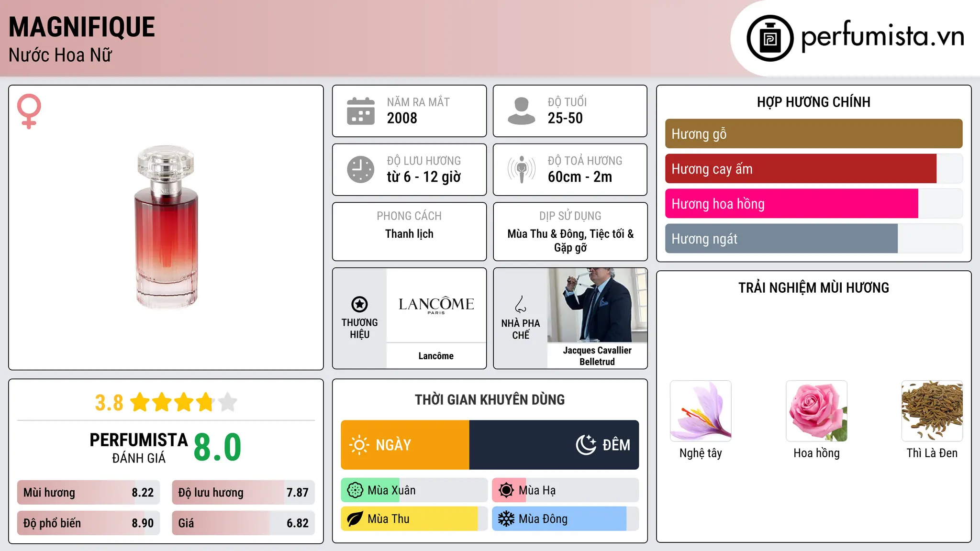Click the dark ĐÊM nighttime segment
980x551 pixels.
click(554, 445)
